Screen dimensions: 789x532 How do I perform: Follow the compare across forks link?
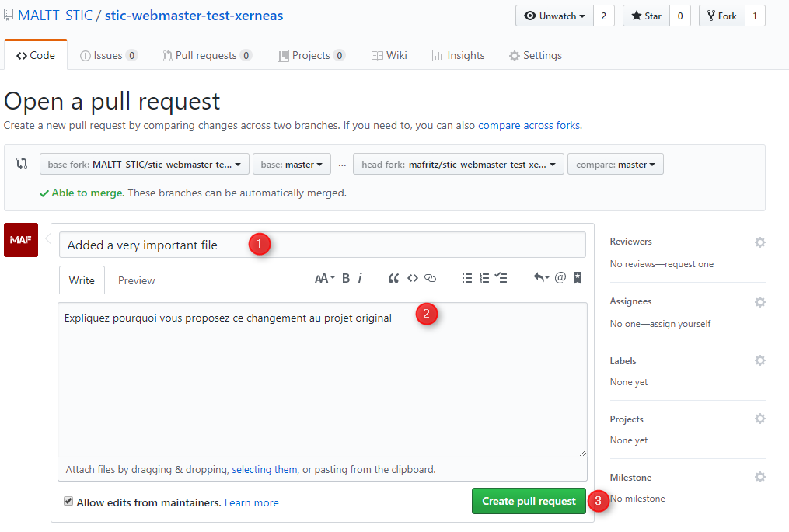(529, 125)
